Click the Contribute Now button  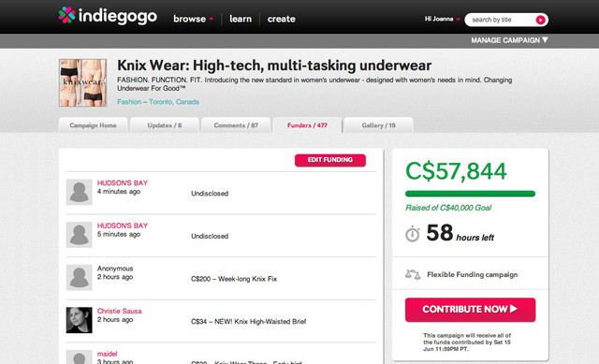coord(470,310)
